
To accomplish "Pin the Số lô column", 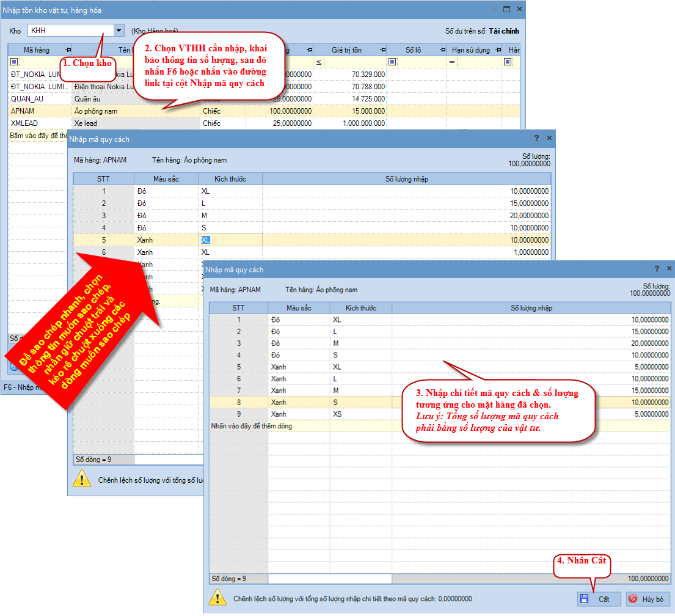I will click(440, 50).
